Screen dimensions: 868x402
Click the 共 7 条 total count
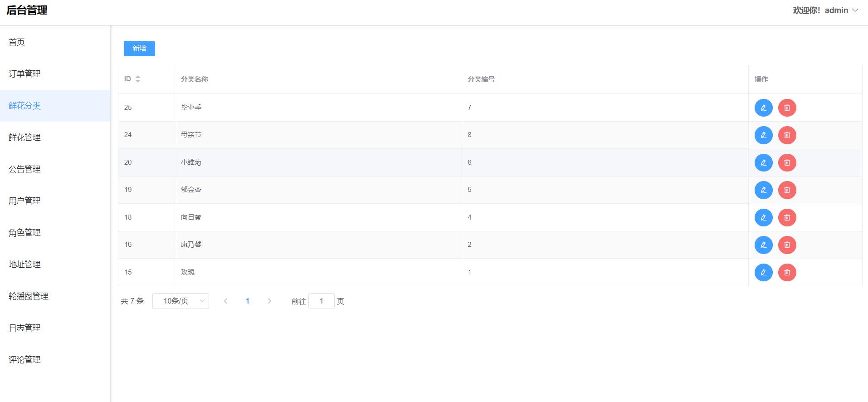click(x=132, y=301)
